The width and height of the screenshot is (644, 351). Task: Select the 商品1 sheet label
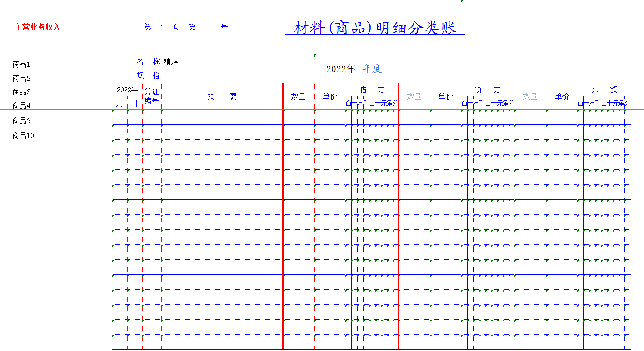21,64
